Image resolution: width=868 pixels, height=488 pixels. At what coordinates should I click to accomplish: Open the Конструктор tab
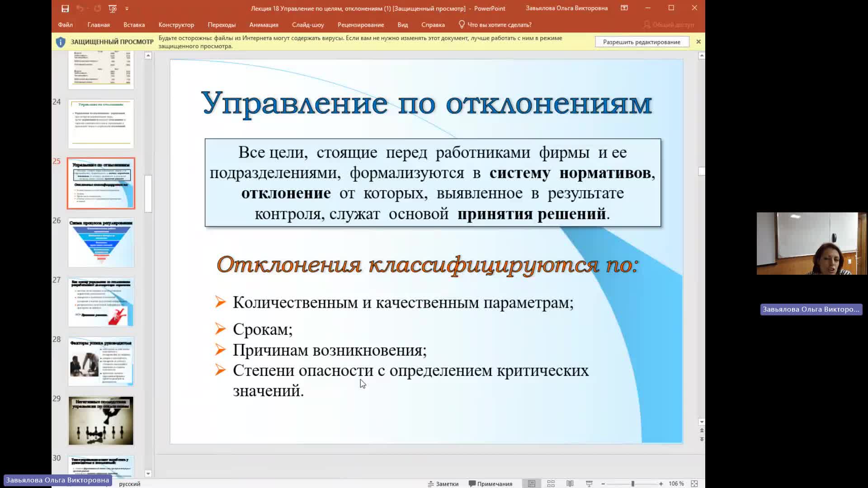pos(176,25)
